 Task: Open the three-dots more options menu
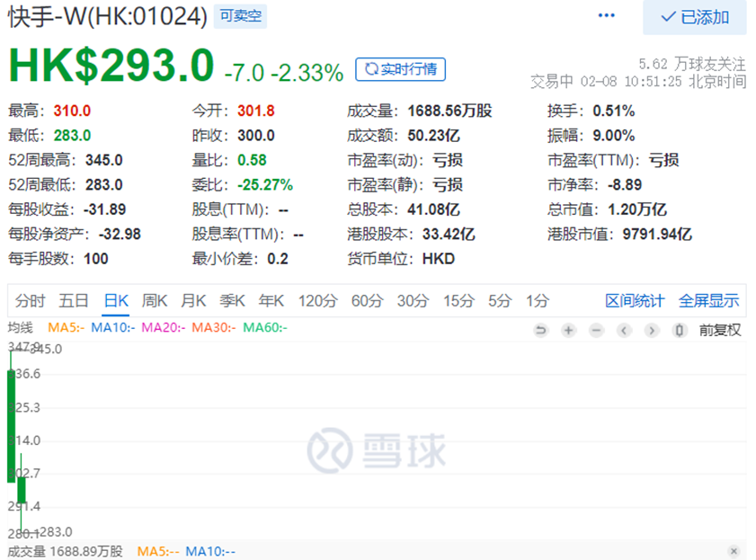coord(606,15)
